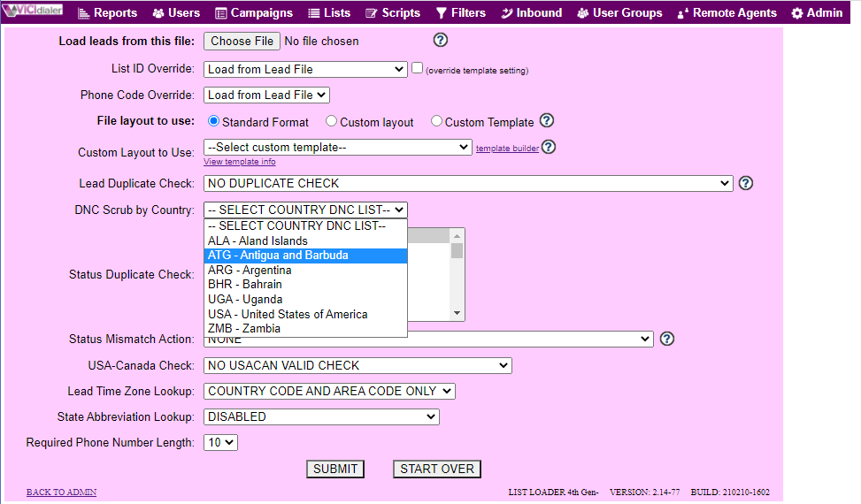This screenshot has width=861, height=504.
Task: Tick the override template setting checkbox
Action: tap(418, 68)
